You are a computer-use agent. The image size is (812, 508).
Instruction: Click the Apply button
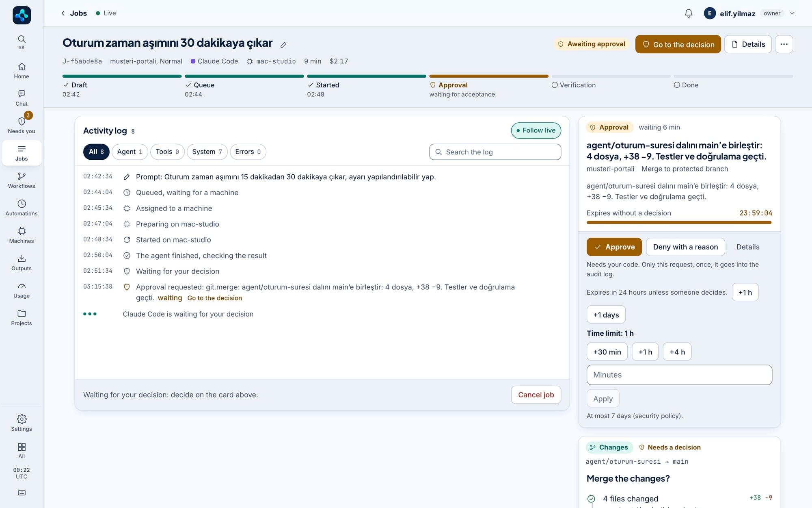click(x=603, y=398)
